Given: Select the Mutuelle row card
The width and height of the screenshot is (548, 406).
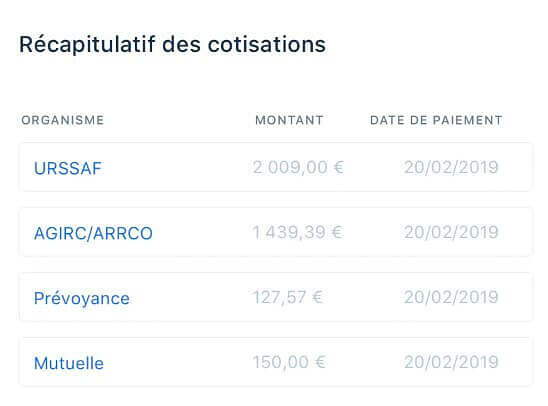Looking at the screenshot, I should pyautogui.click(x=276, y=362).
